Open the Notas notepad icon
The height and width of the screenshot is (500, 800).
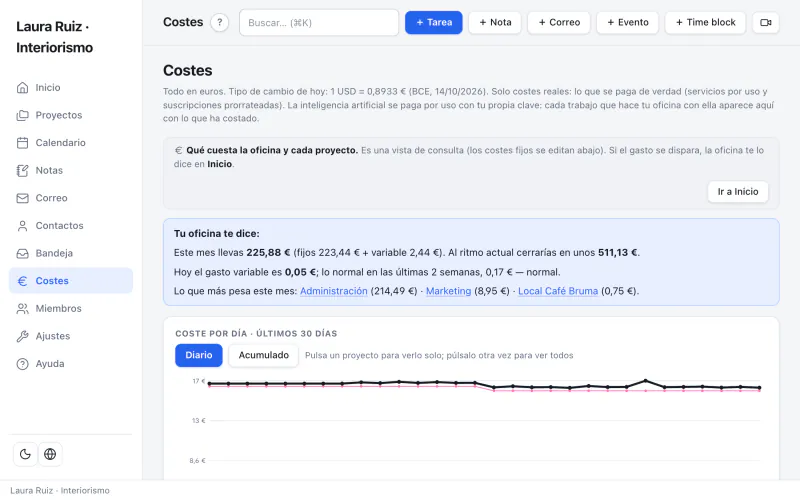(22, 170)
